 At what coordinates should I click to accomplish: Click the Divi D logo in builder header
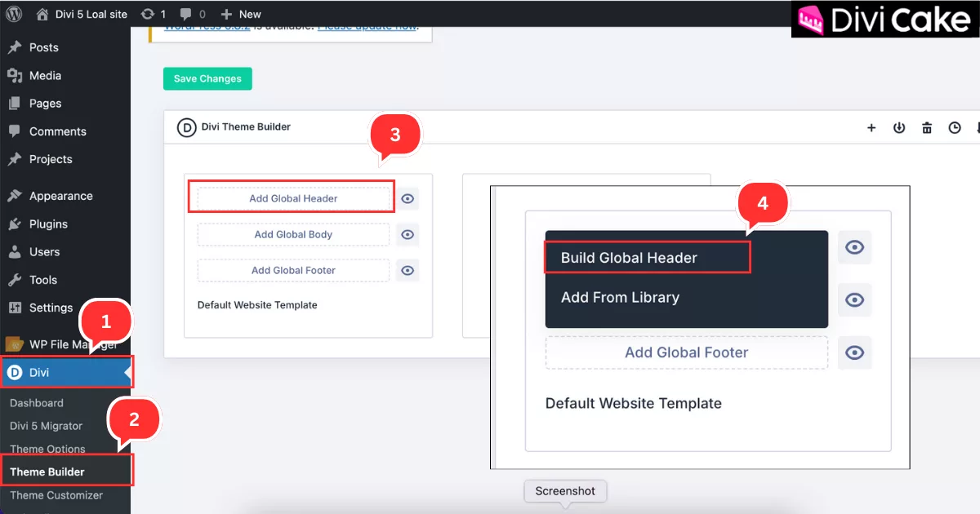coord(186,127)
